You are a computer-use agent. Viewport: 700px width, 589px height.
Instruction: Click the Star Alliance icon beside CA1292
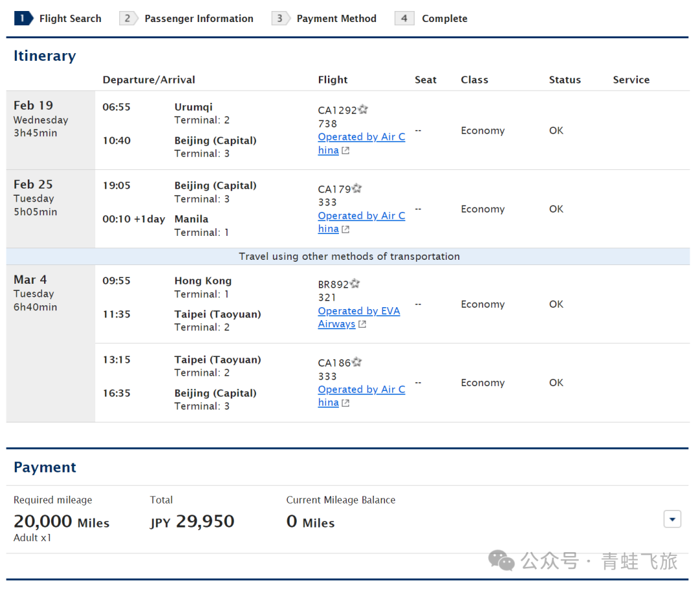[363, 110]
